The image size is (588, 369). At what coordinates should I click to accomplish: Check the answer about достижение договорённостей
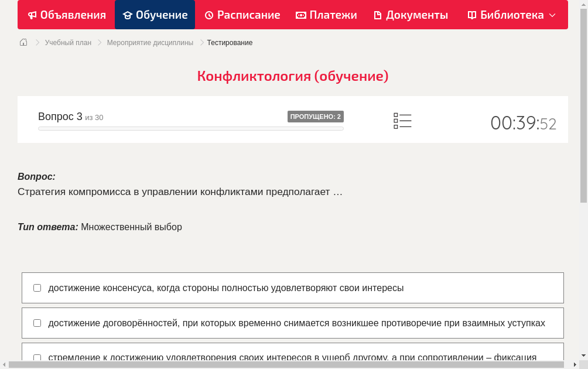[37, 323]
